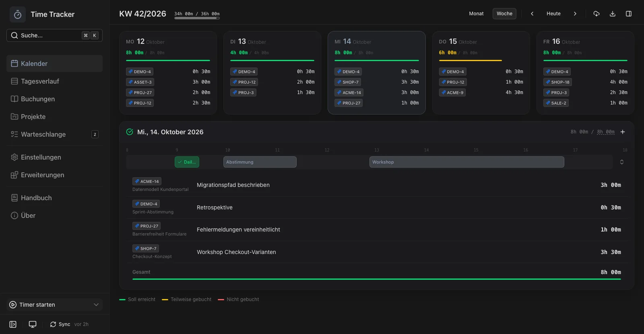Open Kalender in the sidebar
The width and height of the screenshot is (644, 334).
click(54, 64)
